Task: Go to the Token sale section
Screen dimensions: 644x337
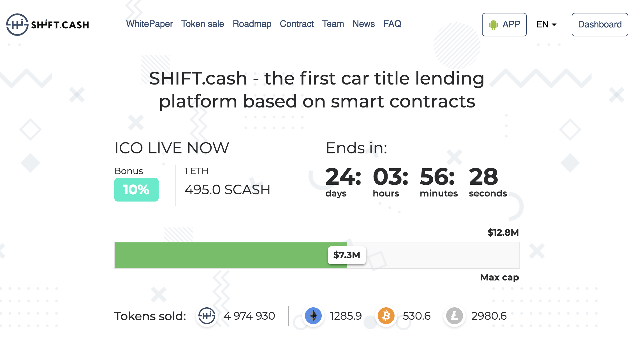Action: click(203, 24)
